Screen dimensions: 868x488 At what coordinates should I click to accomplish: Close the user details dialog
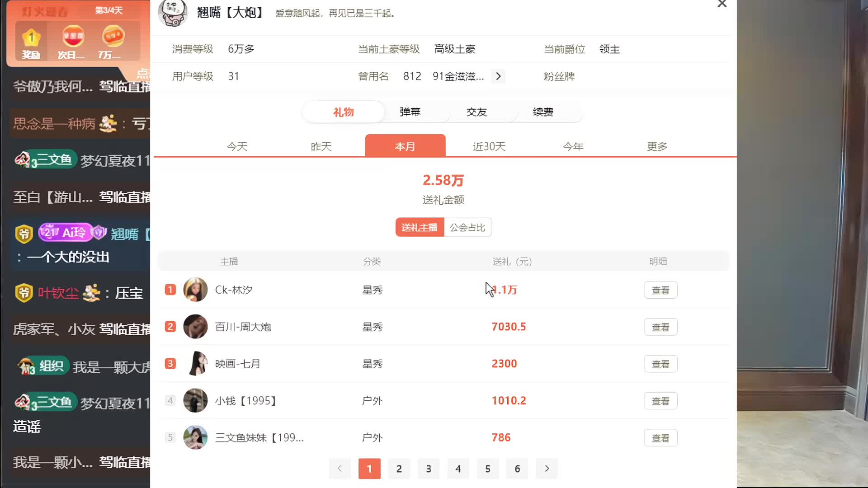point(722,4)
